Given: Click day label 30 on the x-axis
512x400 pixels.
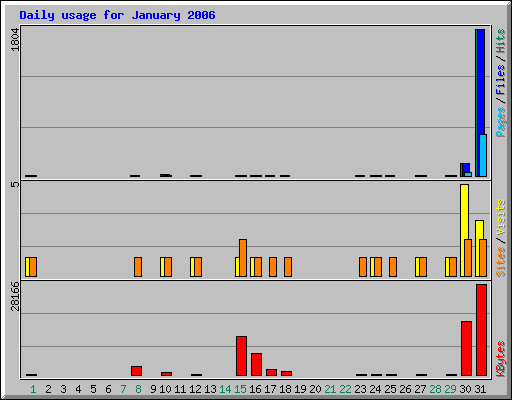Looking at the screenshot, I should (465, 389).
